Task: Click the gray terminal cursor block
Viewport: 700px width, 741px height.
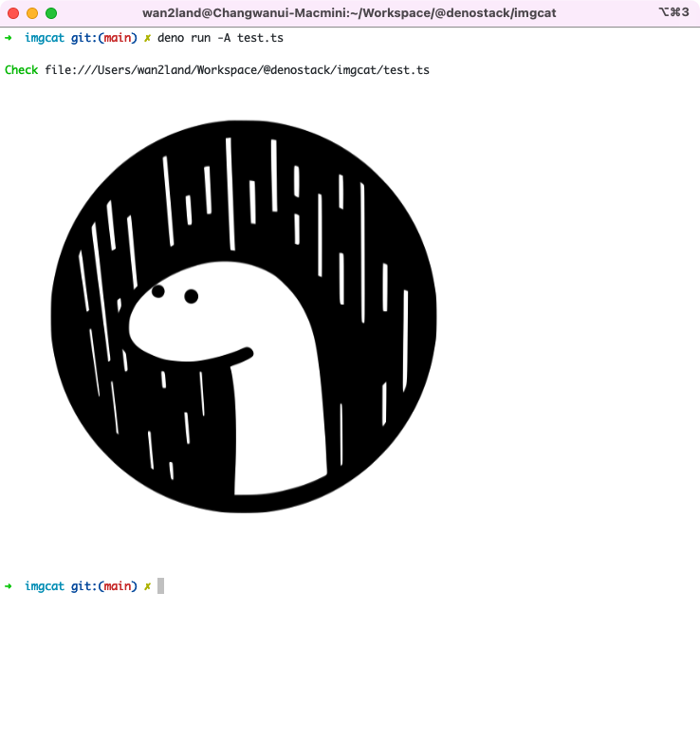Action: 160,586
